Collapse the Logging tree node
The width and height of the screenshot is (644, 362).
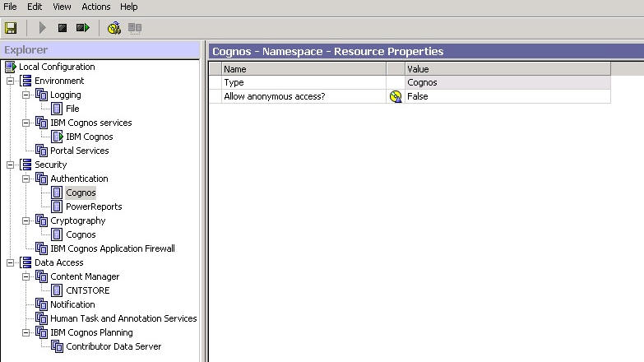click(25, 95)
